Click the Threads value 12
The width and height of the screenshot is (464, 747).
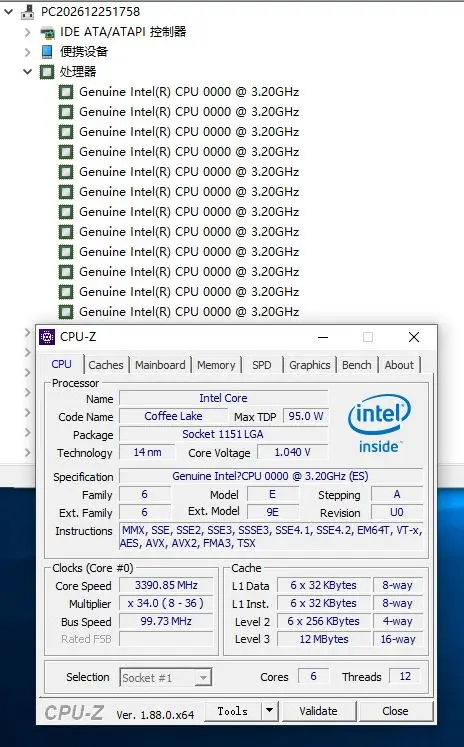pyautogui.click(x=405, y=676)
